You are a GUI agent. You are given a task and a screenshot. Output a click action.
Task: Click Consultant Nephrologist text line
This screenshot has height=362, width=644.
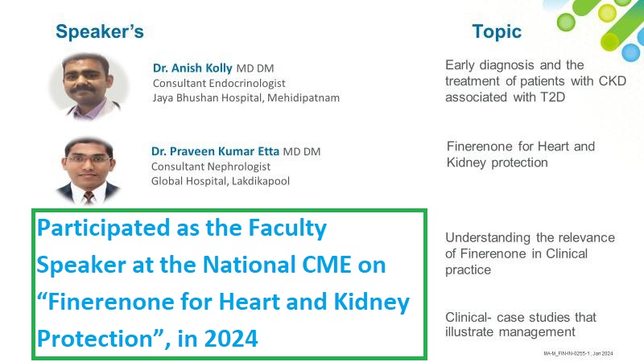(211, 167)
